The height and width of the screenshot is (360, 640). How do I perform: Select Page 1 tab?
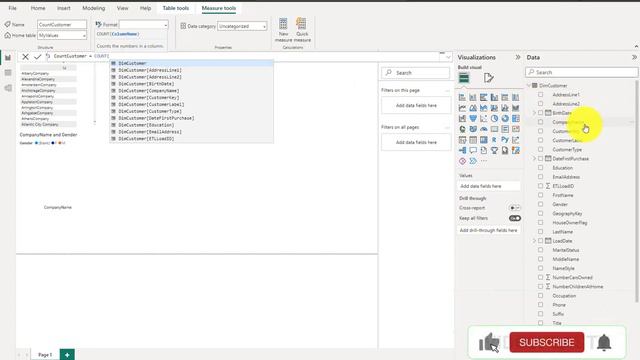(x=45, y=355)
